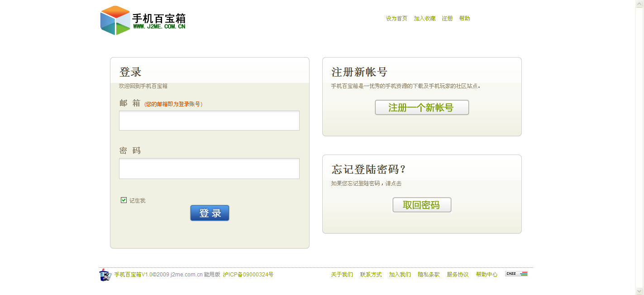Screen dimensions: 644x295
Task: Click the blue 登录 button
Action: pos(210,213)
